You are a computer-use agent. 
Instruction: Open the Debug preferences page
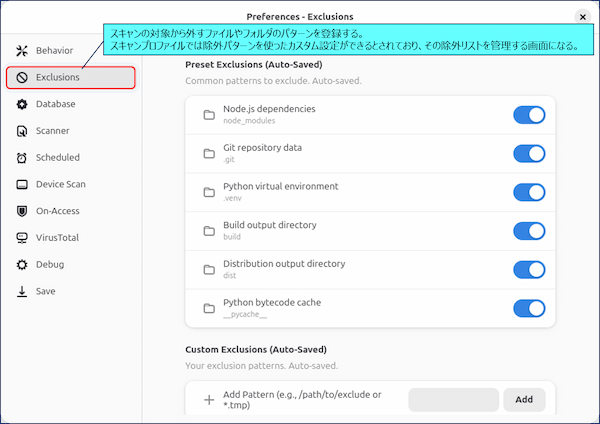(71, 264)
